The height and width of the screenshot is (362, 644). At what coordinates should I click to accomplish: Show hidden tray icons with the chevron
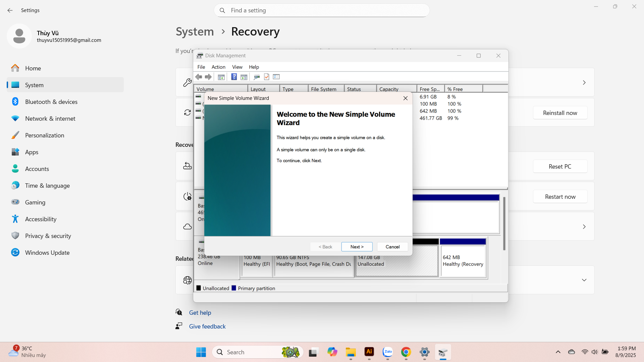pyautogui.click(x=558, y=352)
